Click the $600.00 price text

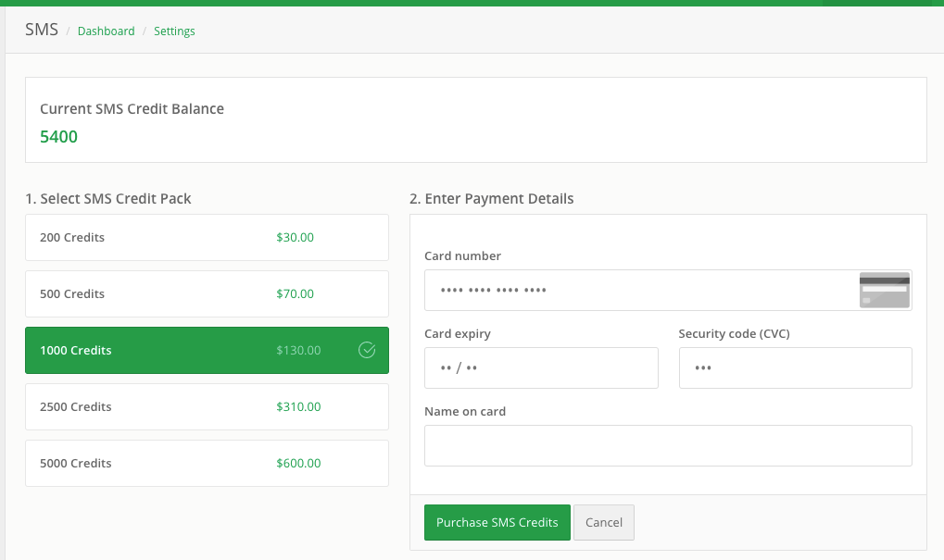298,464
